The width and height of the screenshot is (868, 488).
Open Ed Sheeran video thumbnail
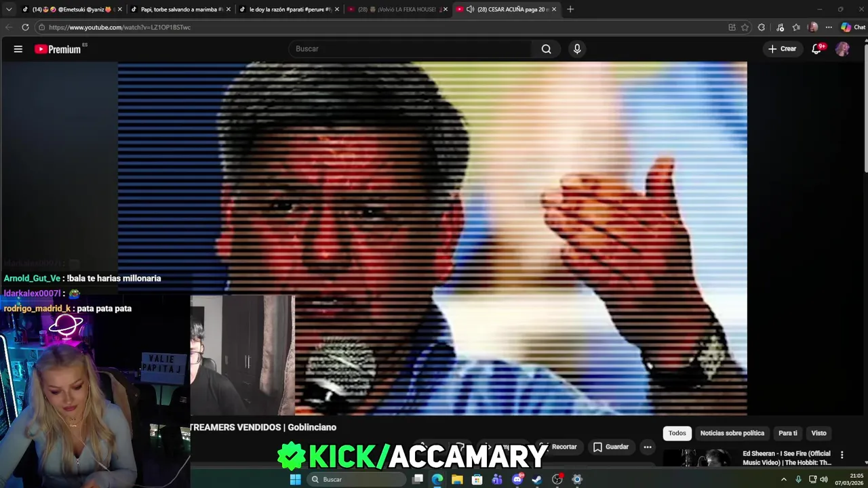point(700,459)
